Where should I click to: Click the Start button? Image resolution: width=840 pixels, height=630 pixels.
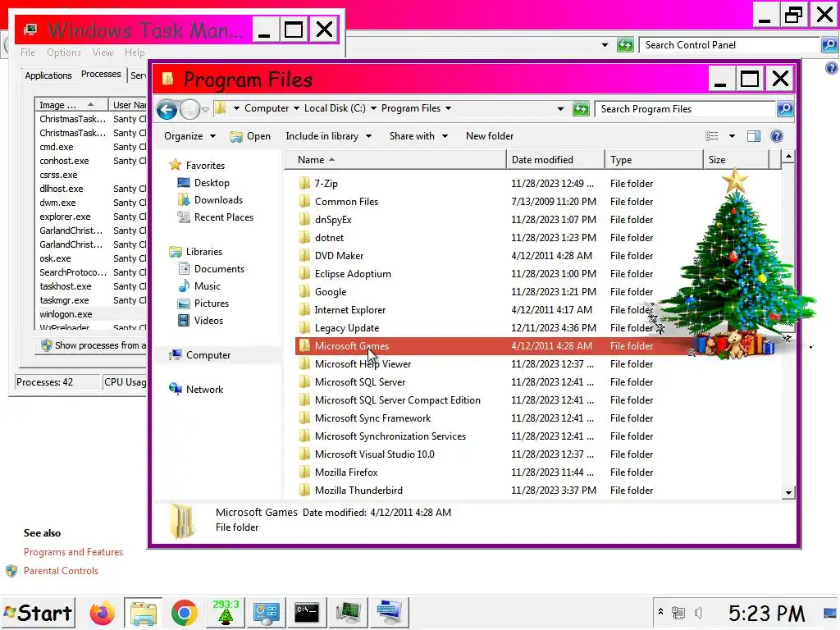[39, 613]
